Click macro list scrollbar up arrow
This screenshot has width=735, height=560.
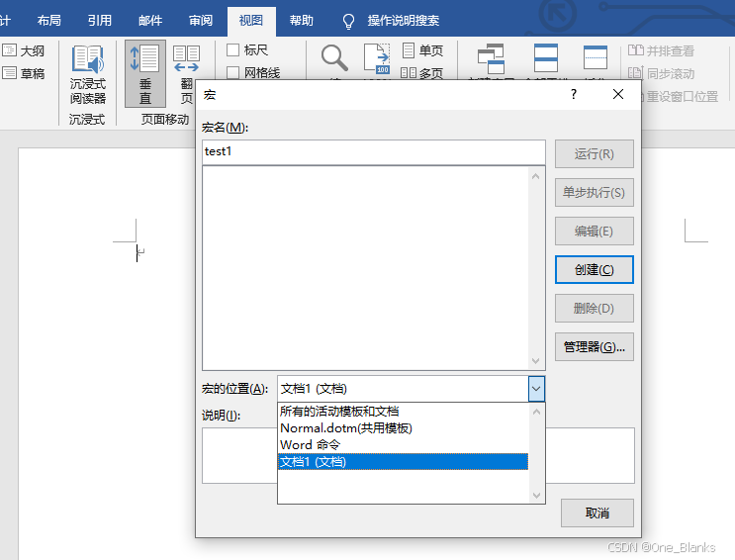coord(536,177)
